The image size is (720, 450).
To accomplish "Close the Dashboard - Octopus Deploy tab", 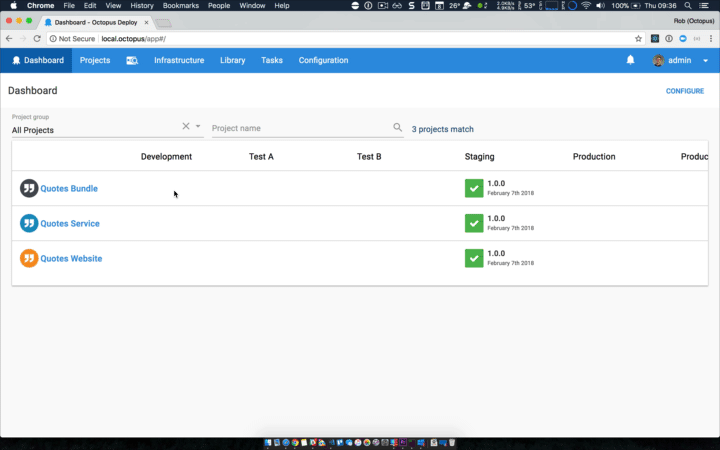I will [x=146, y=22].
